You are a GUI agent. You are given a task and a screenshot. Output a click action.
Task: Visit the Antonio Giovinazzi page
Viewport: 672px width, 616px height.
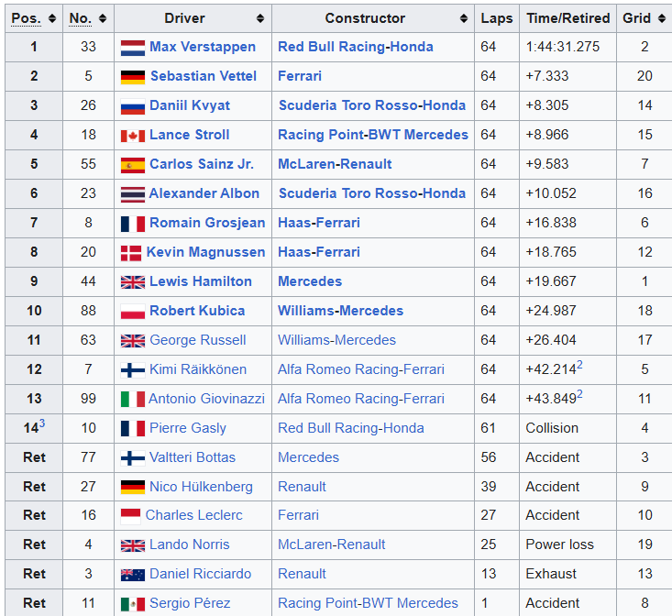(x=206, y=399)
